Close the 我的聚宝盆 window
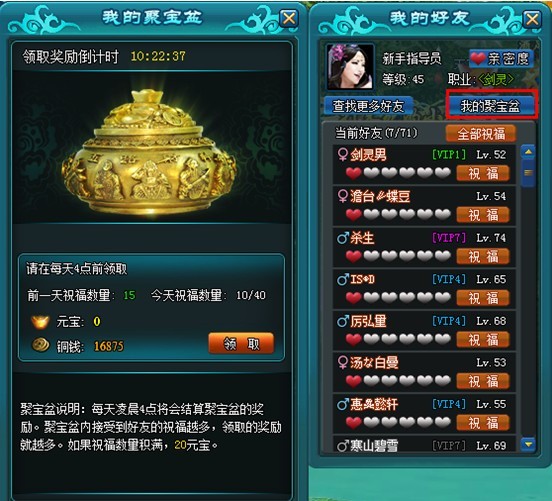552x501 pixels. point(289,18)
